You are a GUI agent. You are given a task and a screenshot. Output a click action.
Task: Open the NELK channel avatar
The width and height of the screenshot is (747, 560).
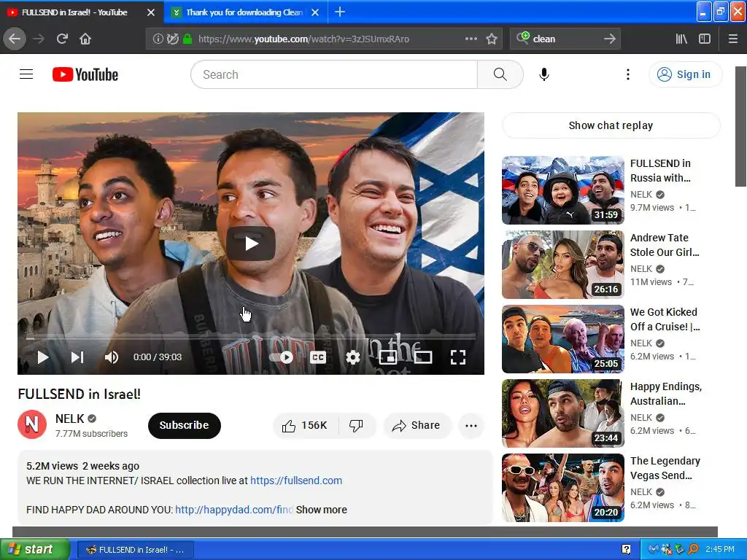(32, 424)
